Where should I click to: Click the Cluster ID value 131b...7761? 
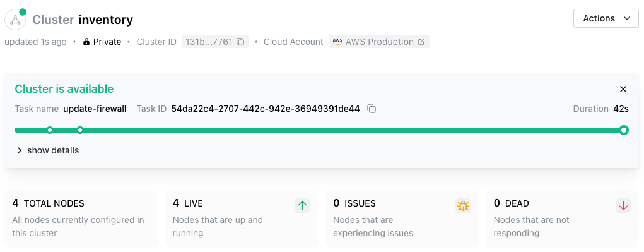[x=209, y=42]
